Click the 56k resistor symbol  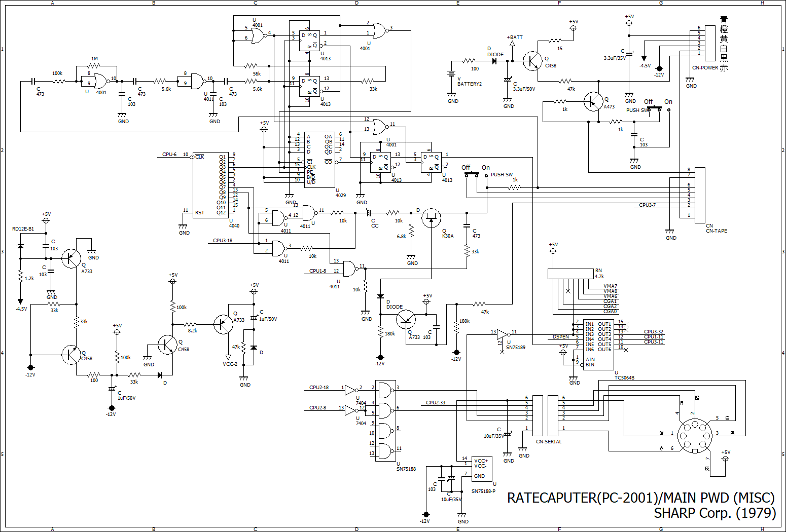coord(252,66)
